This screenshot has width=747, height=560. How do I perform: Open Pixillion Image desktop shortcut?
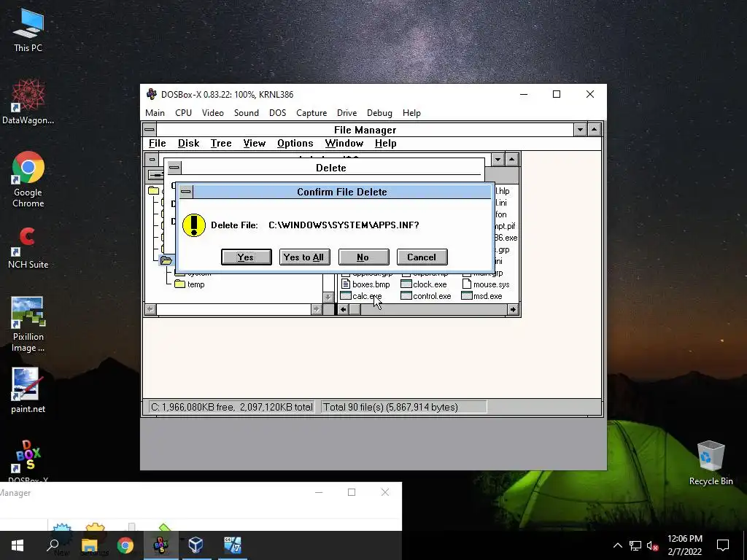tap(28, 324)
